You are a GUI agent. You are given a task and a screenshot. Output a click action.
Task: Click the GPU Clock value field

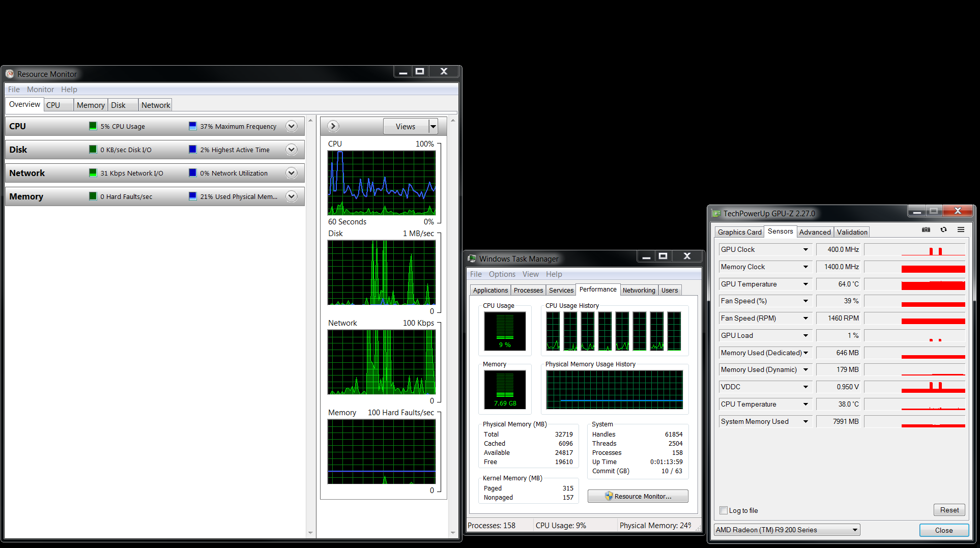(839, 249)
